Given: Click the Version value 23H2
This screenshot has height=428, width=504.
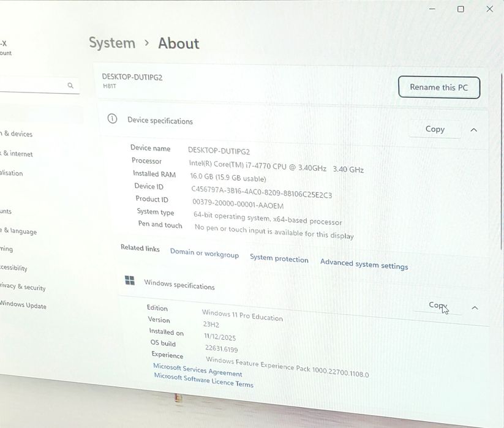Looking at the screenshot, I should [211, 324].
